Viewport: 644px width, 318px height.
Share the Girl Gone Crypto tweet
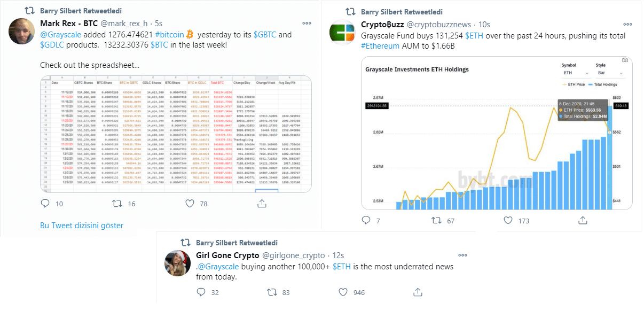(418, 292)
